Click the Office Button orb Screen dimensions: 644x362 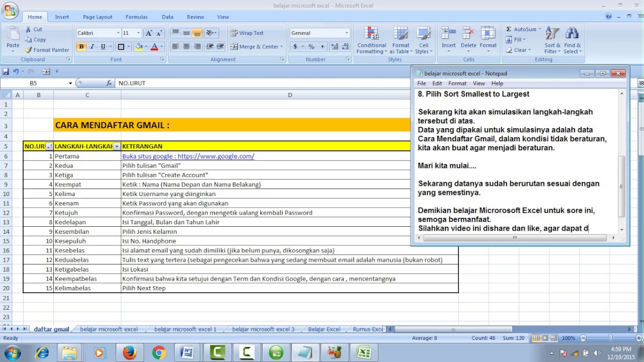pos(10,11)
